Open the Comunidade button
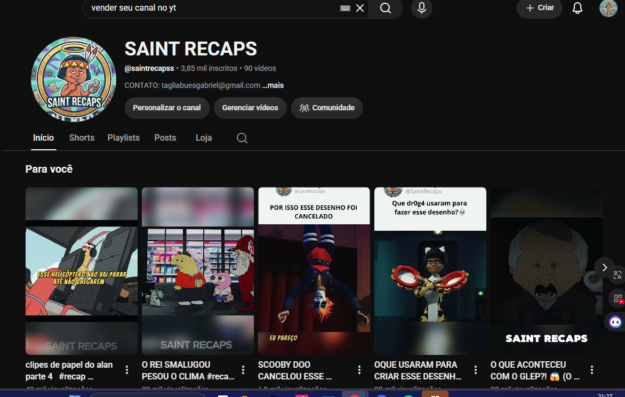 (x=327, y=108)
